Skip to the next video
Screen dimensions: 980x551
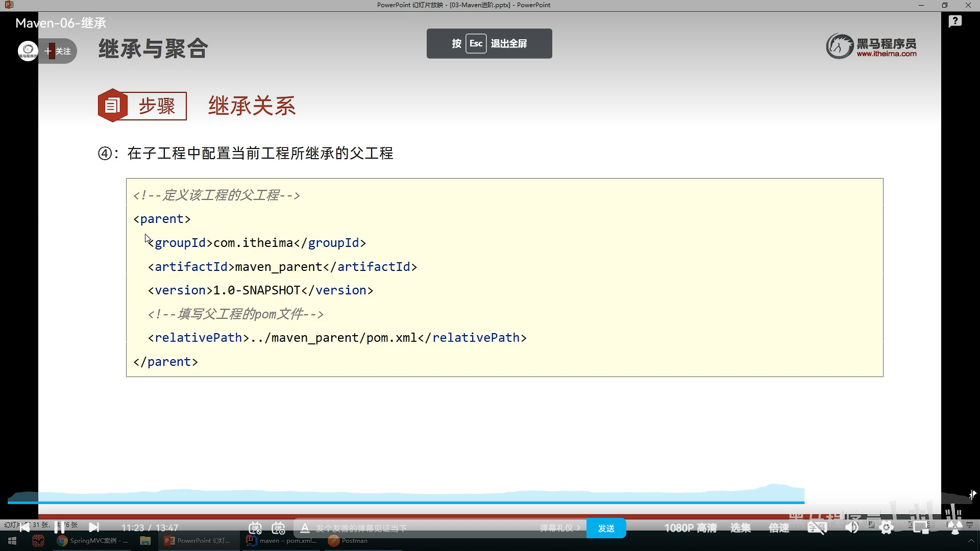[x=94, y=527]
